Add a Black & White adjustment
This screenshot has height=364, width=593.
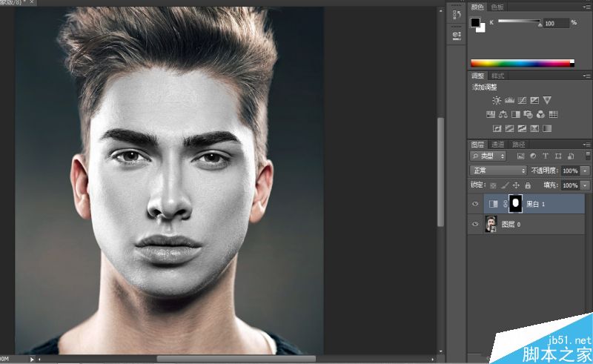click(x=515, y=114)
